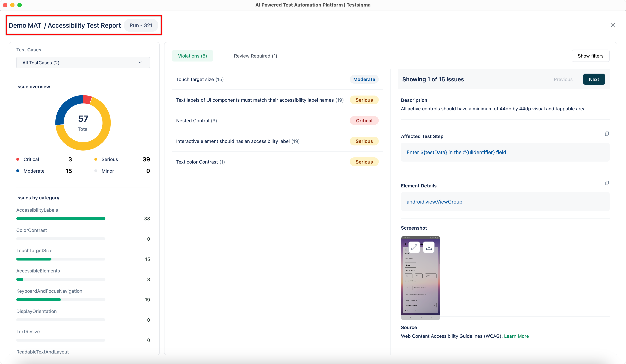The height and width of the screenshot is (364, 626).
Task: Close the accessibility report with X
Action: 613,25
